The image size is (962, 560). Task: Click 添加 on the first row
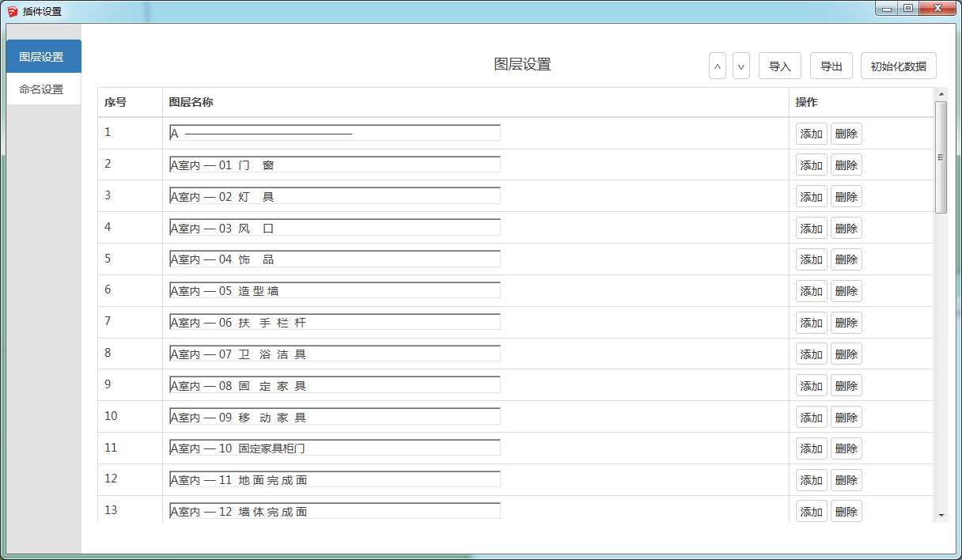(x=811, y=133)
